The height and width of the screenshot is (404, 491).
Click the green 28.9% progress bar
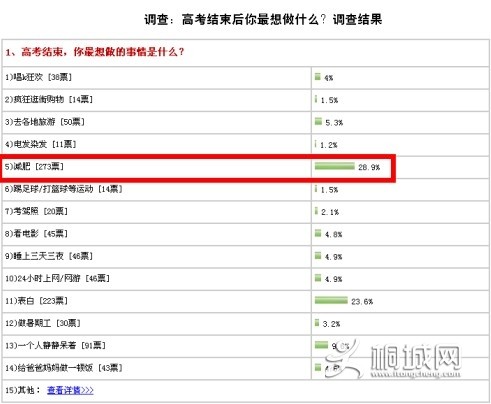tap(335, 166)
